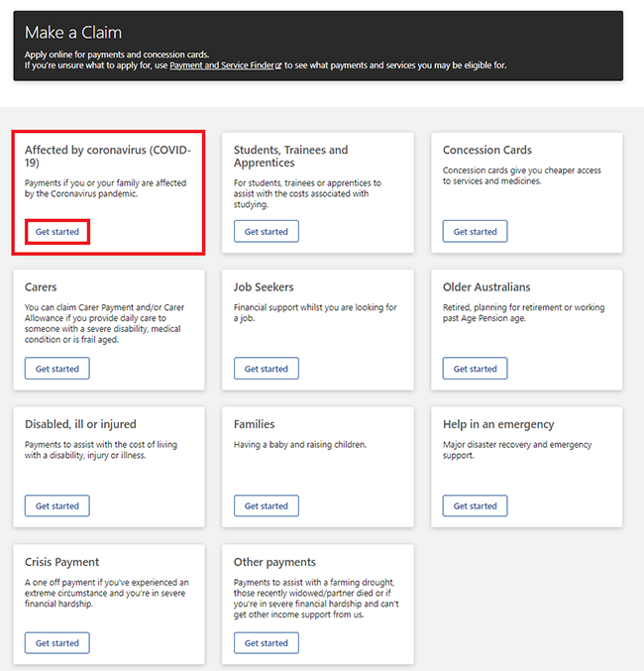
Task: Get started under Other payments
Action: tap(267, 643)
